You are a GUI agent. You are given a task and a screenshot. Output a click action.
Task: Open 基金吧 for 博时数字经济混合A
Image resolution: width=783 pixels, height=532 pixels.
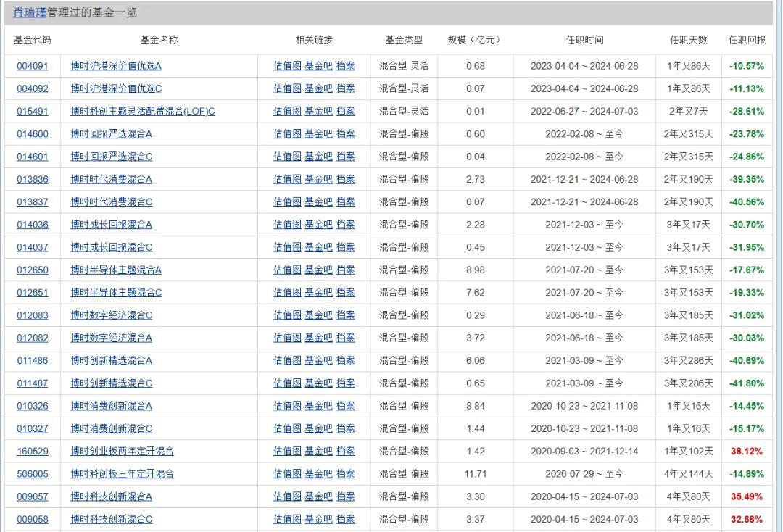tap(318, 338)
